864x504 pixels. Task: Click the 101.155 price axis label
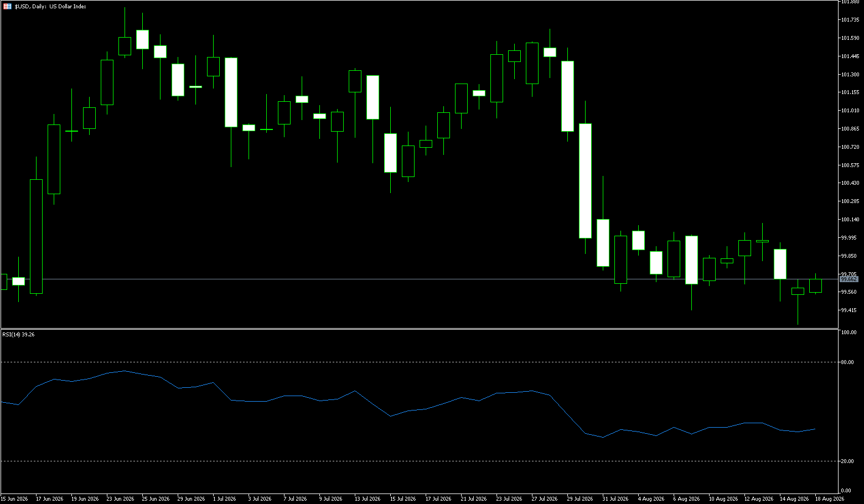(x=850, y=92)
